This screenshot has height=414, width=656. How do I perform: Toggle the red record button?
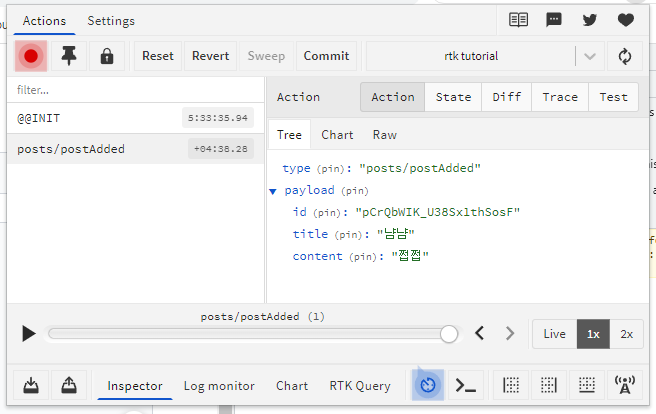tap(31, 56)
